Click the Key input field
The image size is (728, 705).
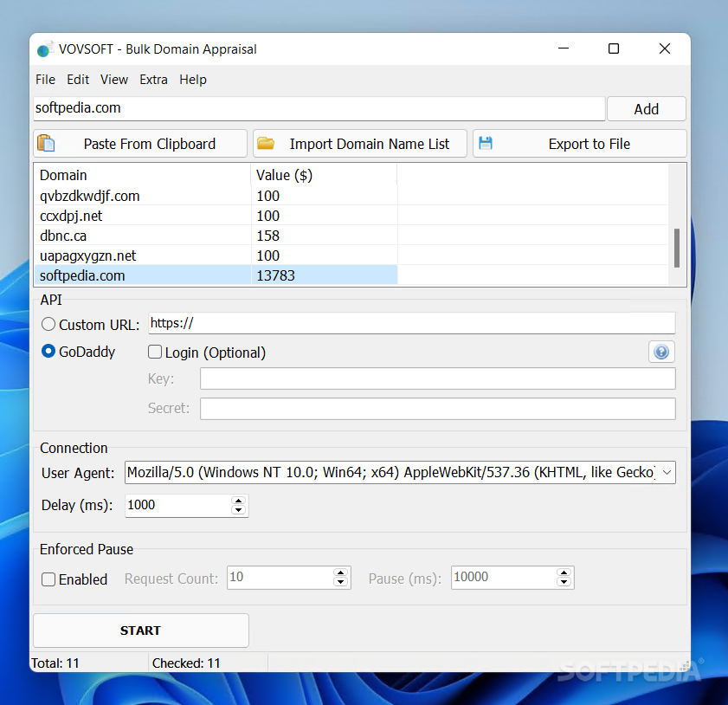(x=438, y=378)
